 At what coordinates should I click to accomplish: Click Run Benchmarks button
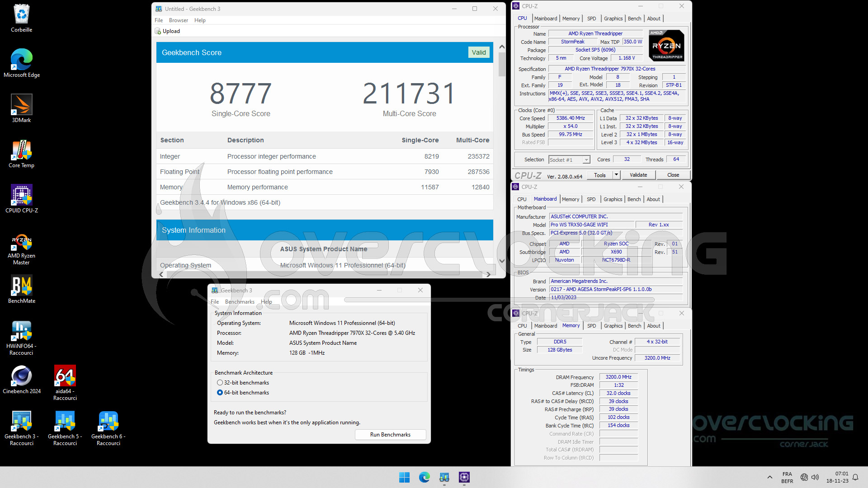click(x=390, y=435)
